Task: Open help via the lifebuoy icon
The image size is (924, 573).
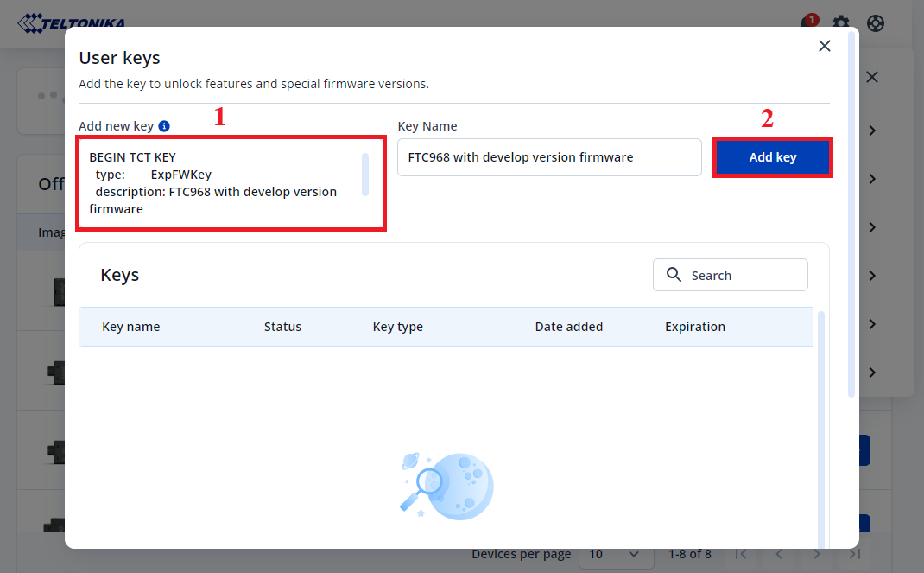Action: (x=875, y=23)
